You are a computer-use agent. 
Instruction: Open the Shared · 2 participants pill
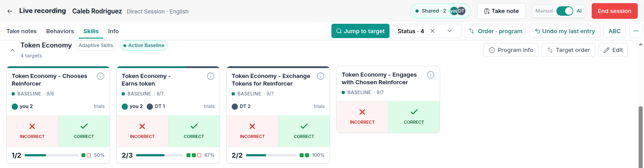[x=441, y=11]
